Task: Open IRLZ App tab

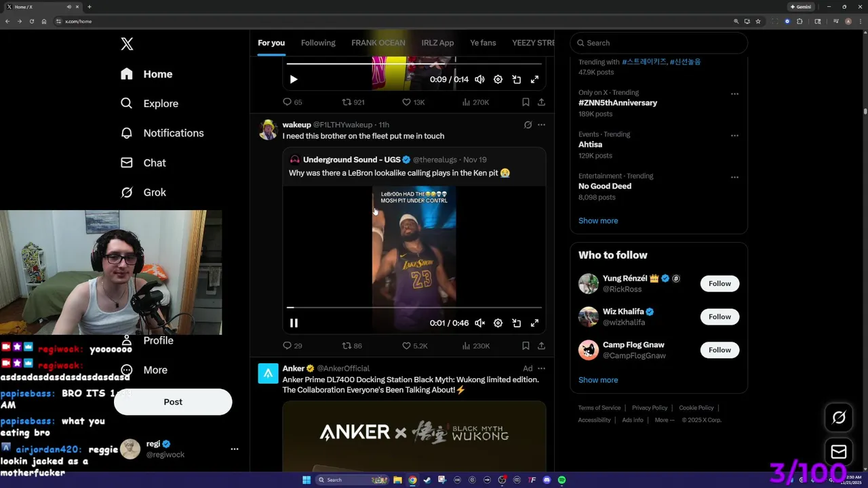Action: click(x=437, y=43)
